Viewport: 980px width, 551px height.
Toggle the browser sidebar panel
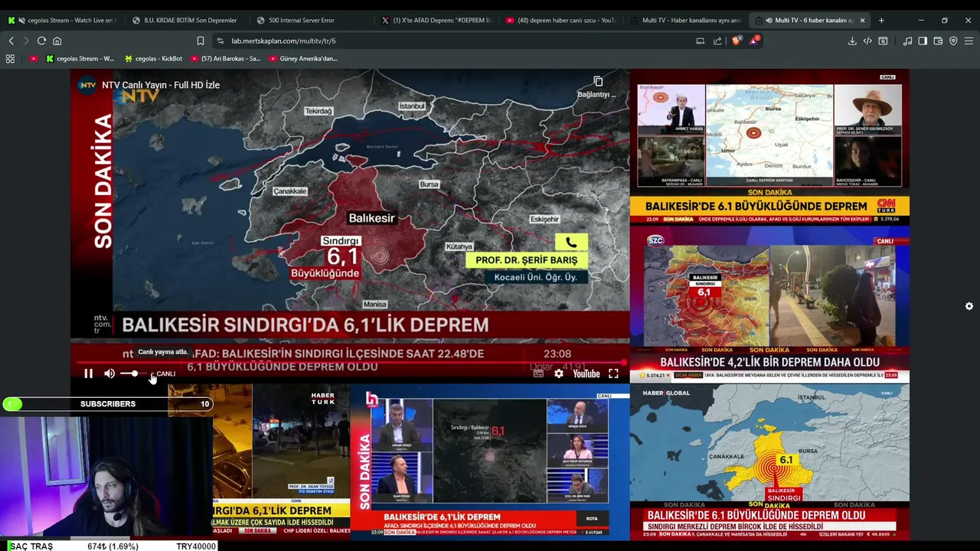923,41
